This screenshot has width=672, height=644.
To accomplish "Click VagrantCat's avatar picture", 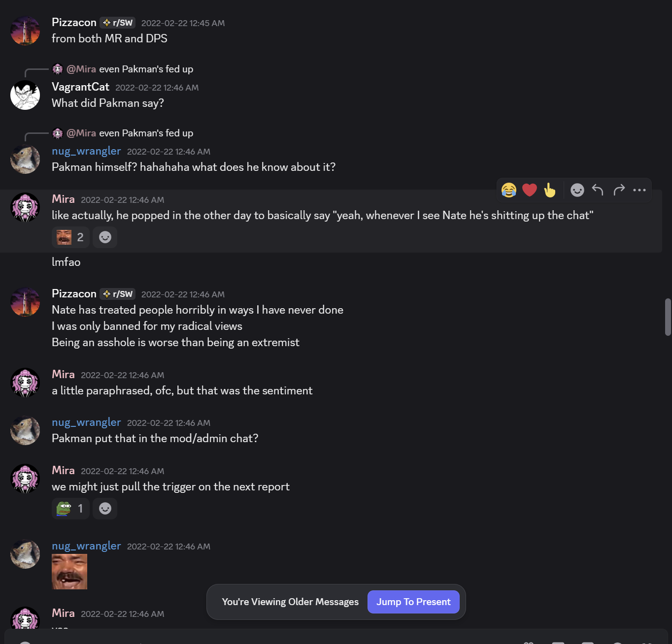I will (x=25, y=95).
